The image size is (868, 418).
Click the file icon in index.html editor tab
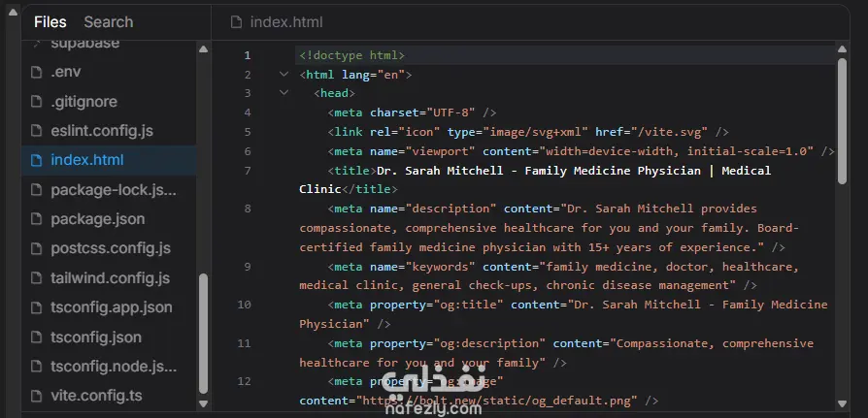coord(236,22)
